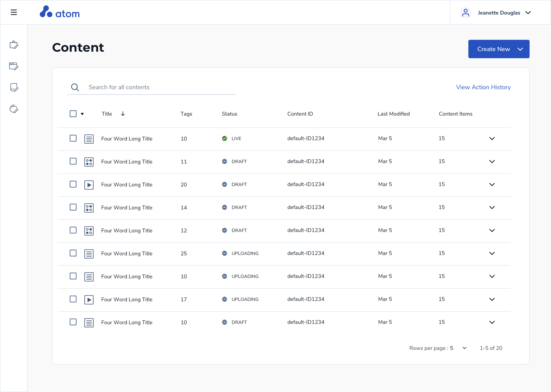Check the box for the 10-tags DRAFT row
551x392 pixels.
pyautogui.click(x=73, y=322)
